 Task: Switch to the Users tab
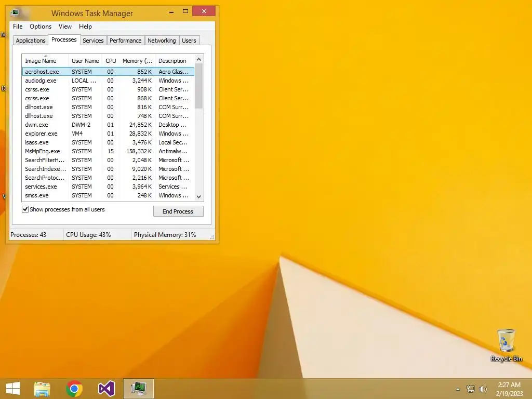point(189,41)
